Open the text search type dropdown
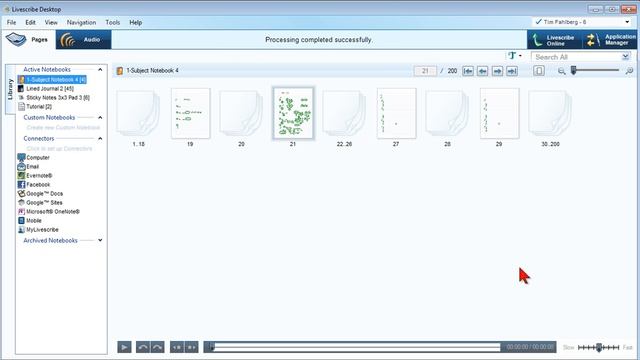Viewport: 640px width, 360px height. click(515, 56)
